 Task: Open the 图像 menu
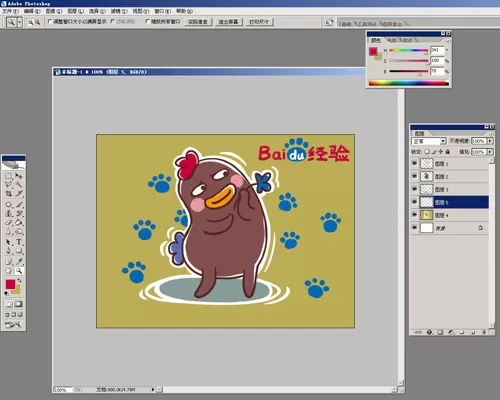click(53, 11)
